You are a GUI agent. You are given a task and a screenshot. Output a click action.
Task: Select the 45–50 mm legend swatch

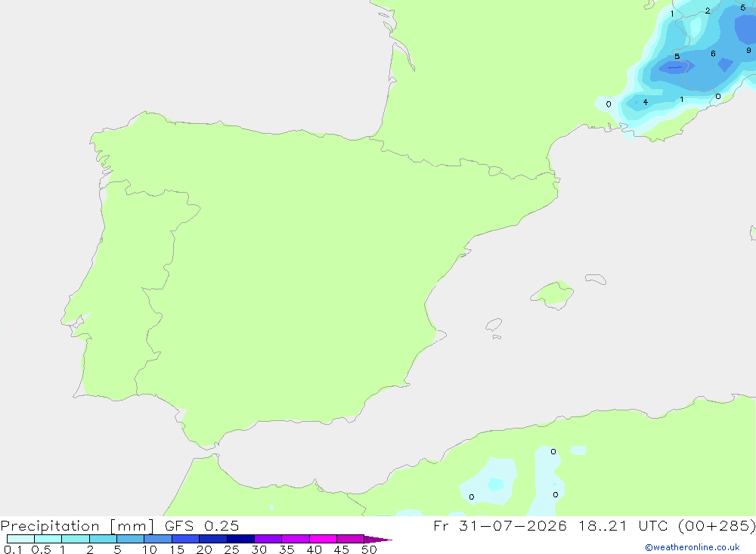[350, 539]
